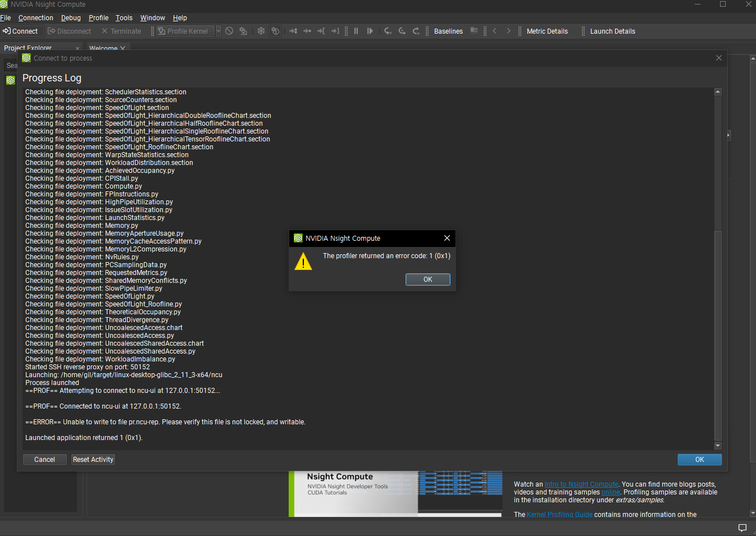Click the '==ERROR== Unable to write to file' line
The image size is (756, 536).
(x=165, y=422)
